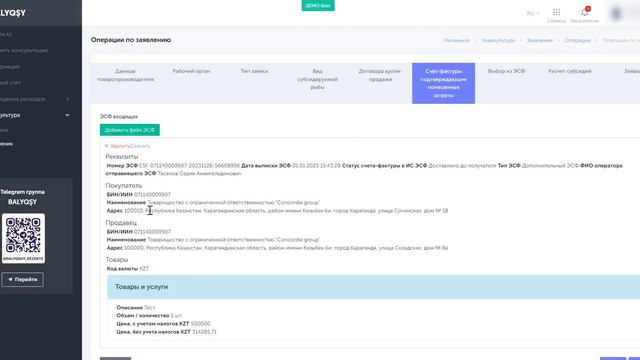Click Продавец БИН/ИИН 071140009507
The width and height of the screenshot is (640, 360).
[x=152, y=232]
